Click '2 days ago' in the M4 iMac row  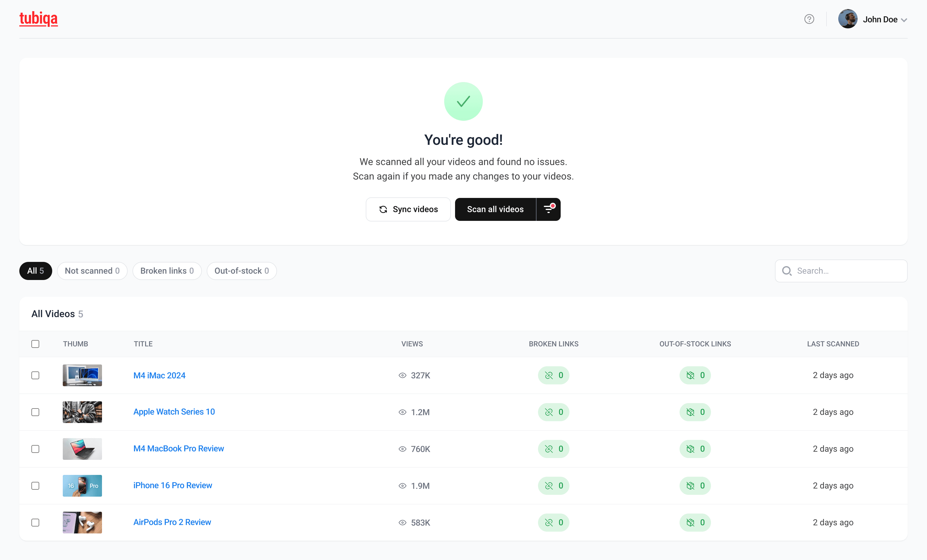click(x=833, y=375)
